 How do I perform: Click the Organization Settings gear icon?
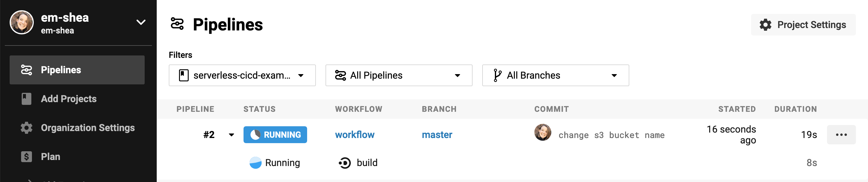pos(26,128)
